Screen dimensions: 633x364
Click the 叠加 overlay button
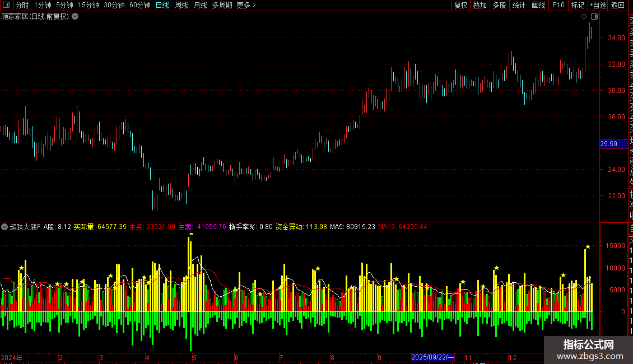(x=480, y=5)
